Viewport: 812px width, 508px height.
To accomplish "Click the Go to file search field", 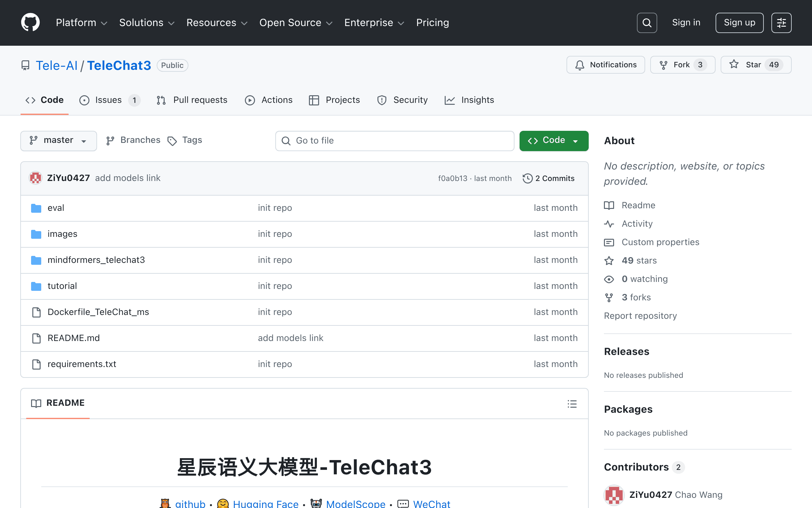I will (x=395, y=141).
